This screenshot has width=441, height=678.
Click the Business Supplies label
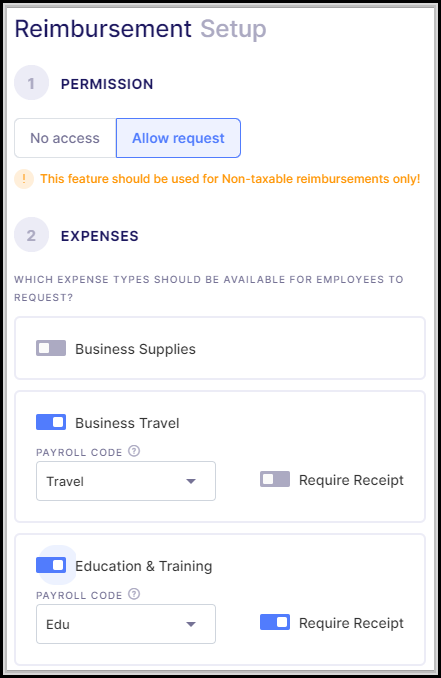pos(135,349)
